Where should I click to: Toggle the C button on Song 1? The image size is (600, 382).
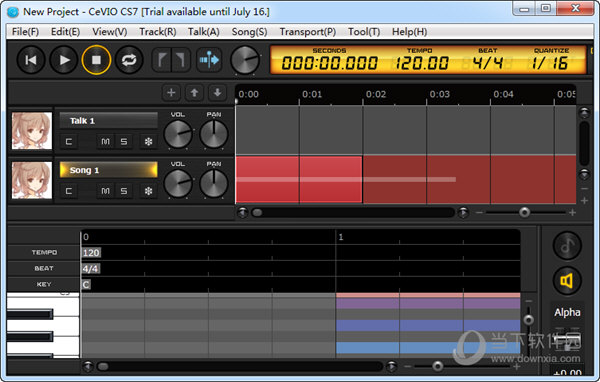69,191
